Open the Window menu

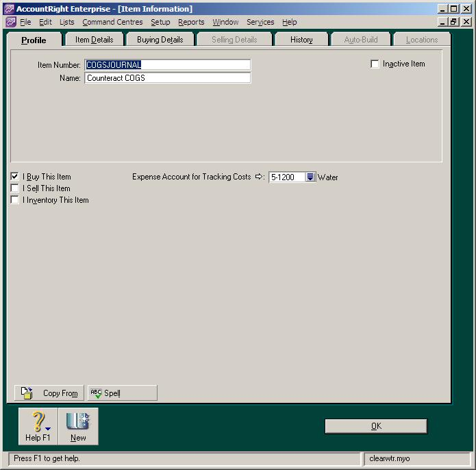225,22
